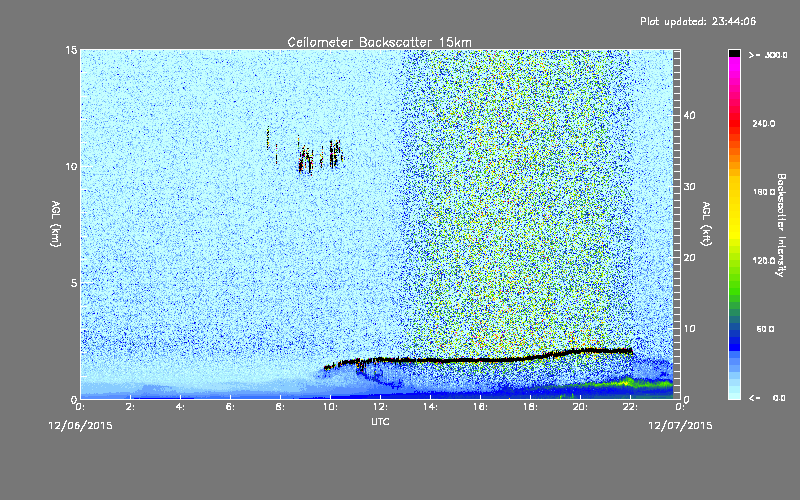The image size is (800, 500).
Task: Click the 30 kft right axis tick label
Action: (690, 187)
